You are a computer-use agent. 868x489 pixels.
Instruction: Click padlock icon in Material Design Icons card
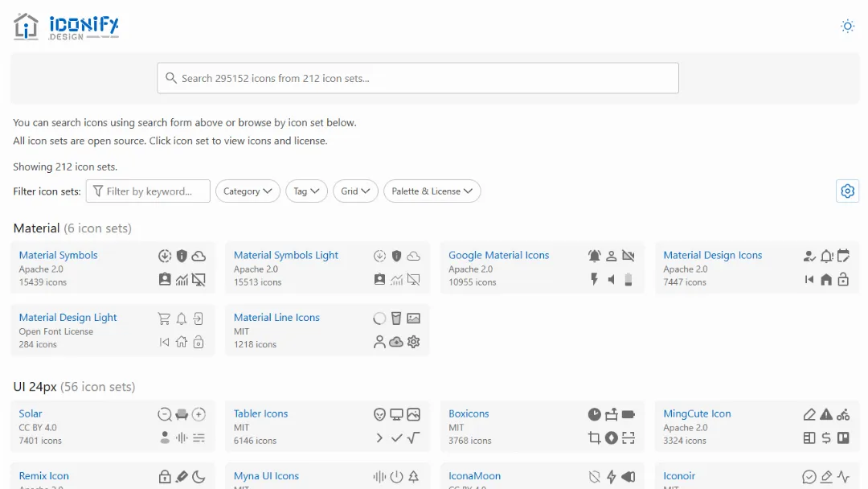point(843,280)
